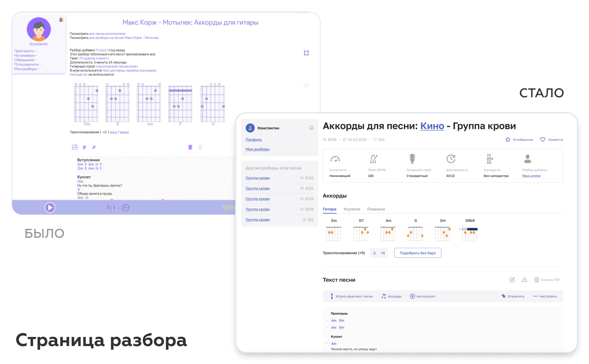Click the Подобрать без барэ button

(x=418, y=253)
